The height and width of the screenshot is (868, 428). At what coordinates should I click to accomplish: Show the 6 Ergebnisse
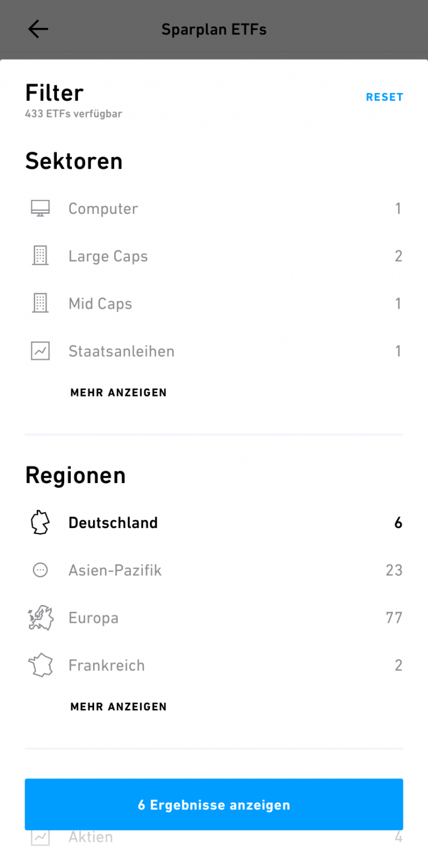(214, 804)
